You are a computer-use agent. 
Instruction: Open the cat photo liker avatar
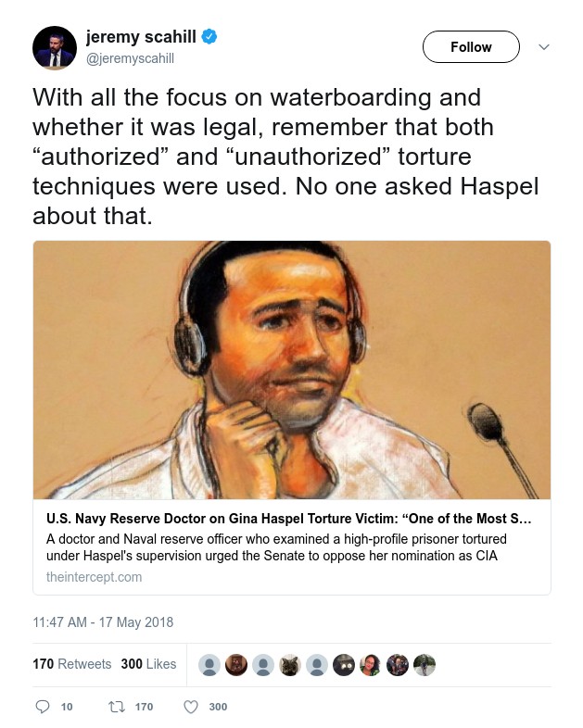[x=290, y=665]
